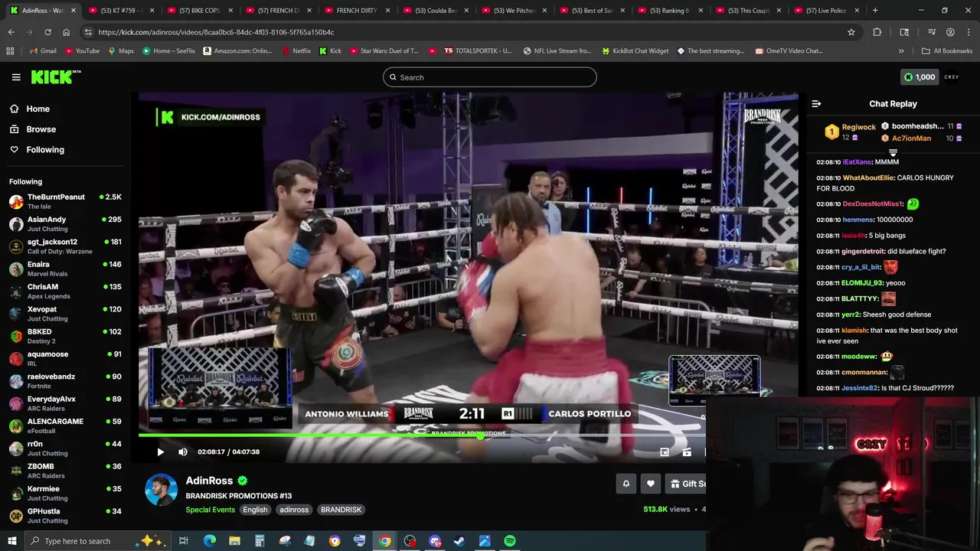Image resolution: width=980 pixels, height=551 pixels.
Task: Open the KickBot Chat Widget bookmark
Action: coord(635,51)
